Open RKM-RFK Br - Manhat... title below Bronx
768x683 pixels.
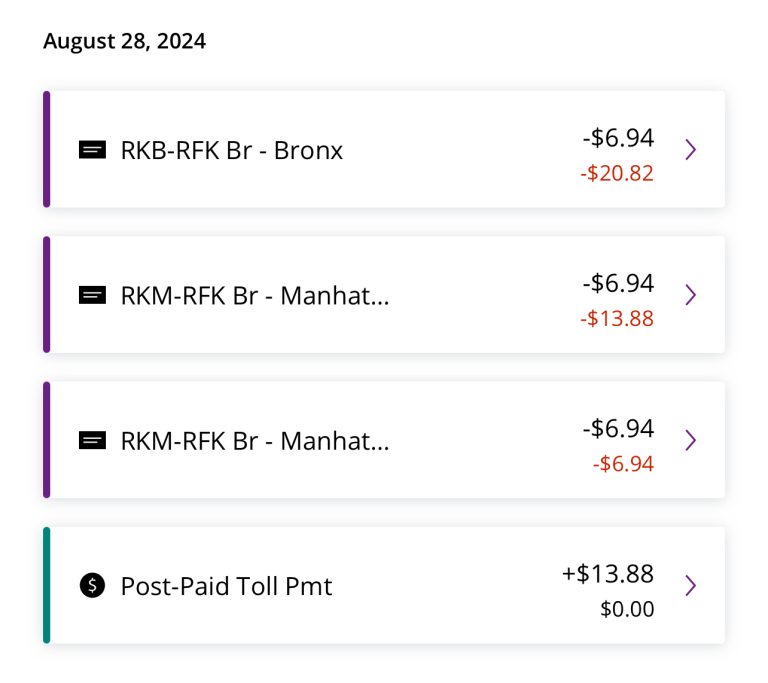click(255, 296)
